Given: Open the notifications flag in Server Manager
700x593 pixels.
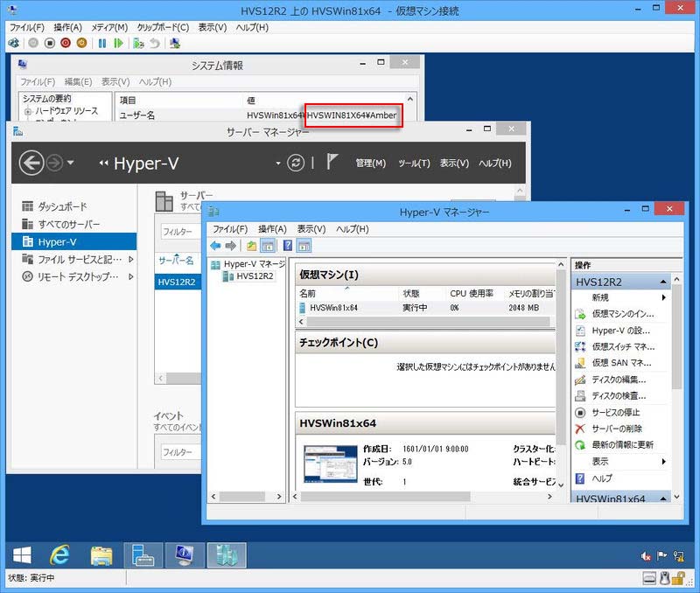Looking at the screenshot, I should [332, 162].
